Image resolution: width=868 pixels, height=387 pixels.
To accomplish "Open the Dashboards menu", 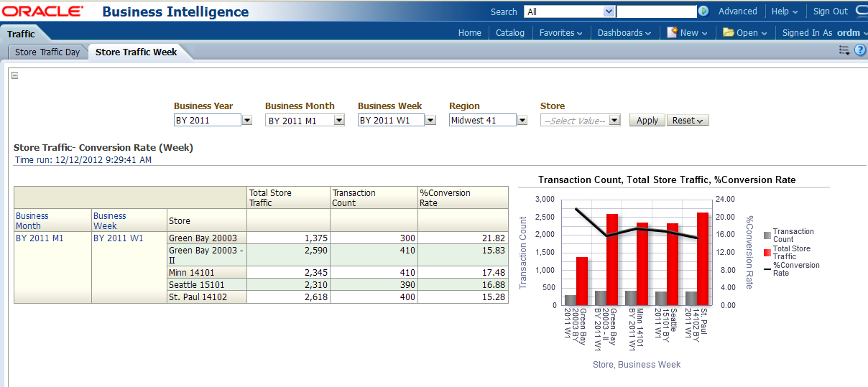I will coord(624,32).
